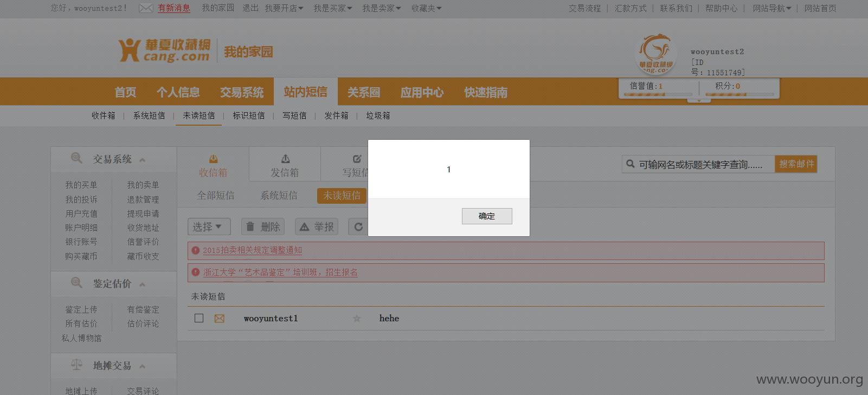Viewport: 868px width, 395px height.
Task: Switch to the 系统短信 filter tab
Action: coord(279,196)
